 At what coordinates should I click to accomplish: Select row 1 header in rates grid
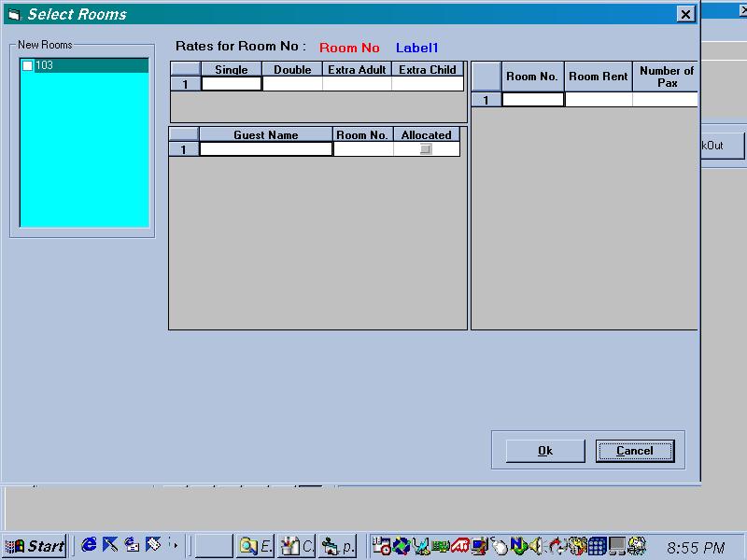coord(185,84)
